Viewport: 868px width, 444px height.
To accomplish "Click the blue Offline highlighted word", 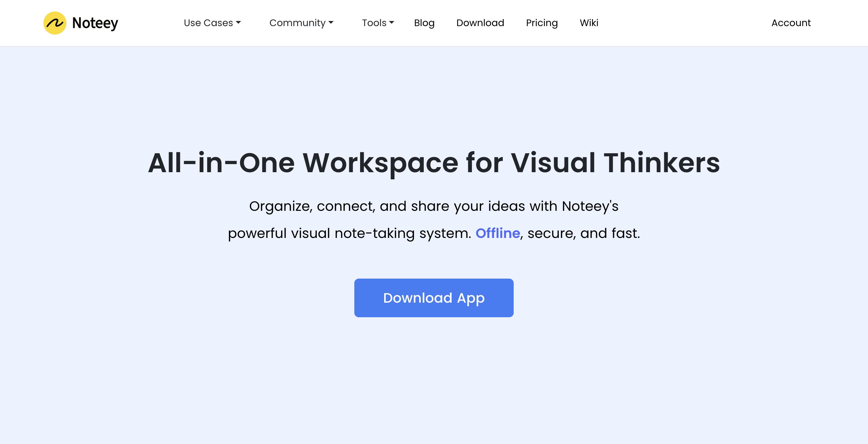I will point(498,233).
